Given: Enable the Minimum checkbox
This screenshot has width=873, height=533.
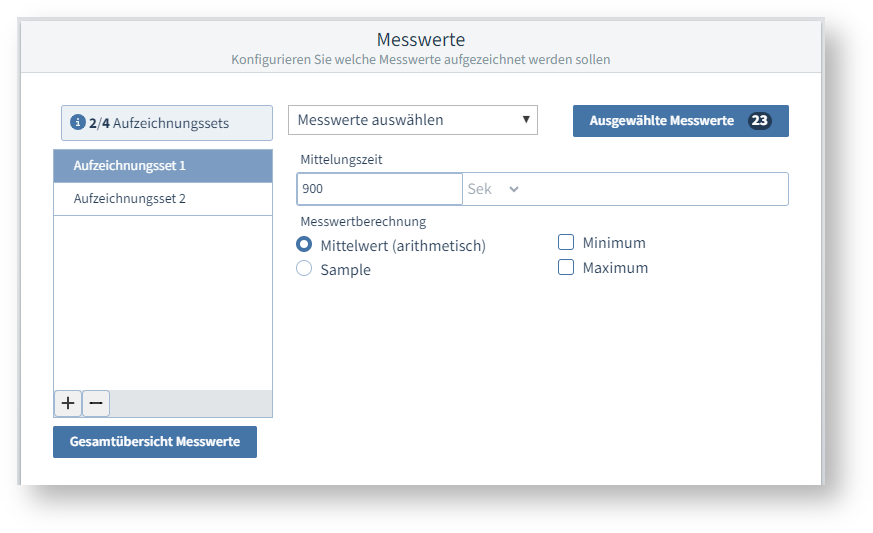Looking at the screenshot, I should [x=566, y=242].
